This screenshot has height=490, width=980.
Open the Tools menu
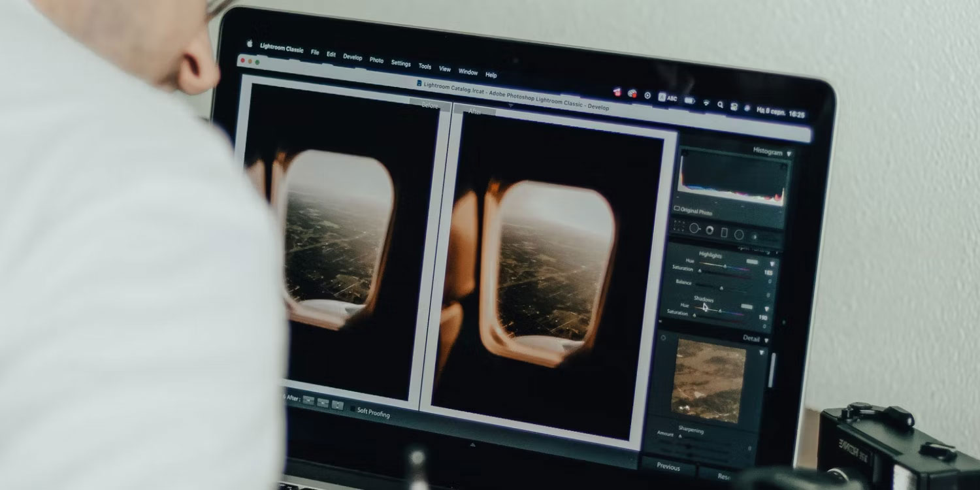pyautogui.click(x=425, y=67)
